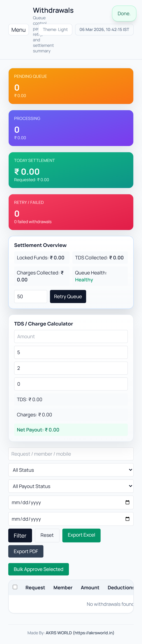The height and width of the screenshot is (644, 142).
Task: Open calendar picker on second date field
Action: [x=127, y=519]
